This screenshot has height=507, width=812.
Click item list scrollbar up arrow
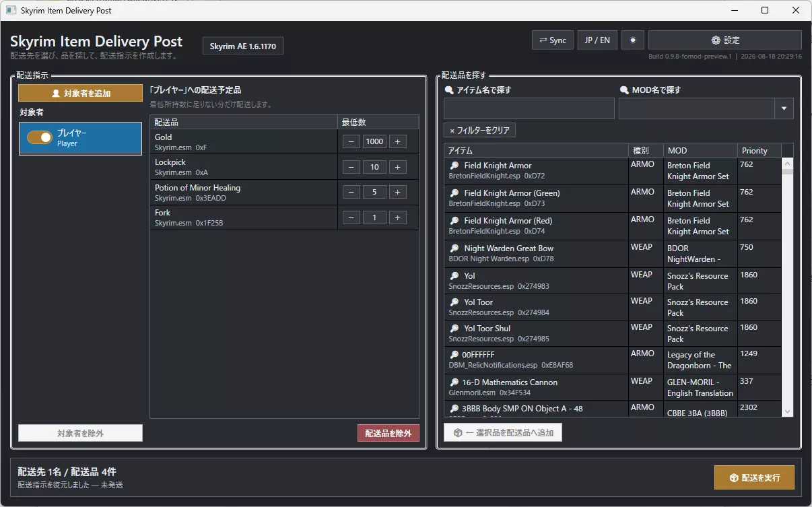coord(787,163)
